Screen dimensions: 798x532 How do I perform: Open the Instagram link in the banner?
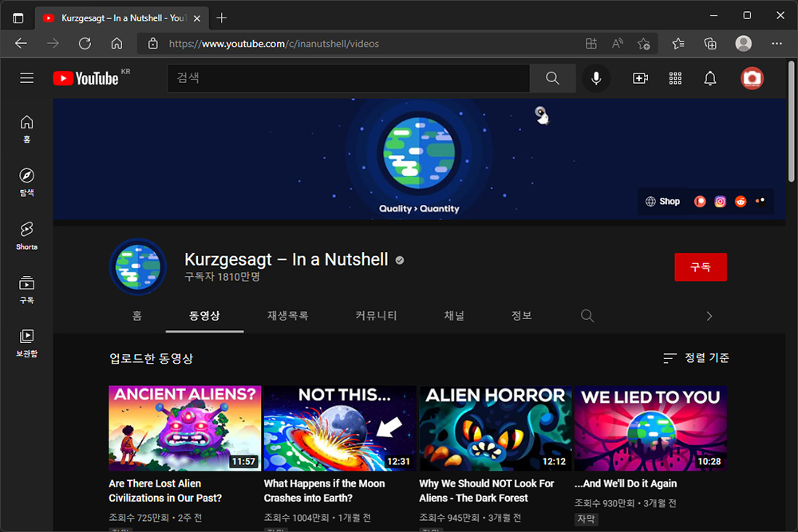[720, 202]
